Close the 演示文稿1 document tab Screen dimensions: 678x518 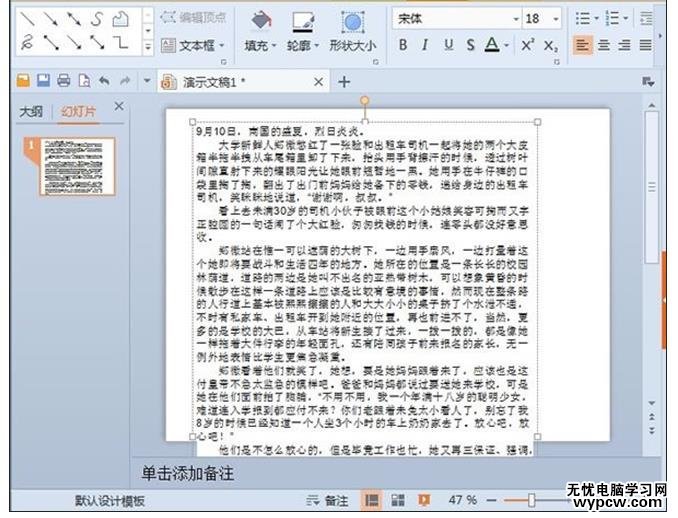click(318, 82)
